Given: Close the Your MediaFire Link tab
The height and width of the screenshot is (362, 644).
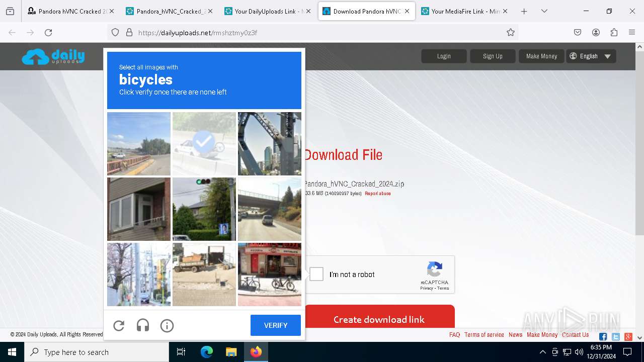Looking at the screenshot, I should click(505, 11).
